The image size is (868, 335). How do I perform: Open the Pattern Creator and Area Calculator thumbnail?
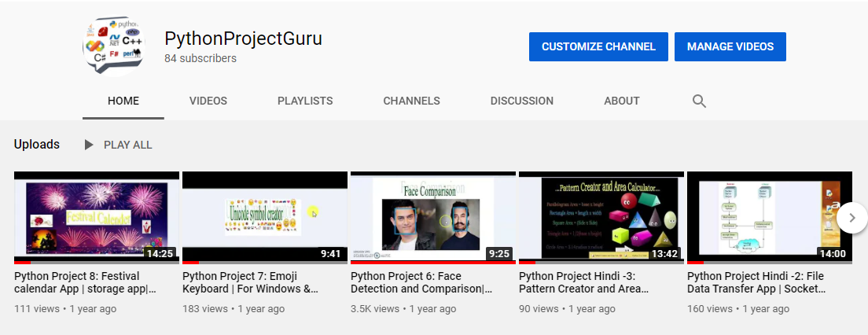click(601, 218)
